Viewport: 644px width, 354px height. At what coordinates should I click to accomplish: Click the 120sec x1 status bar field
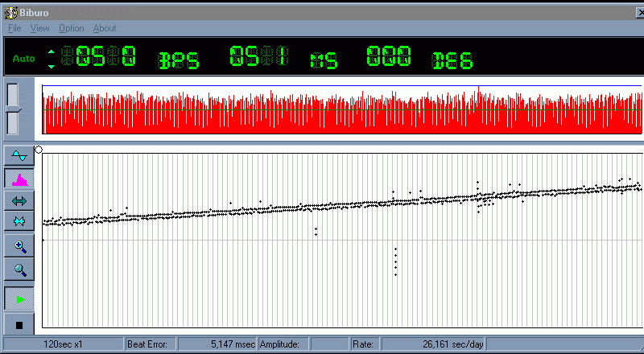click(62, 344)
